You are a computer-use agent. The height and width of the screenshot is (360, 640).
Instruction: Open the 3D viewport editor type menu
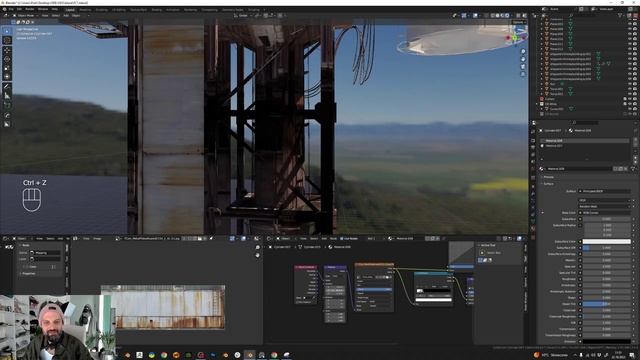tap(6, 16)
